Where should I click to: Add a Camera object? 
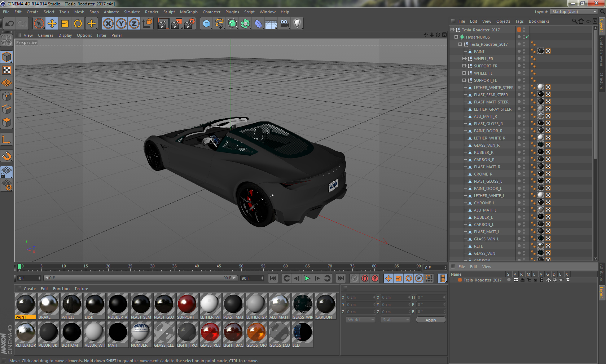(x=284, y=24)
